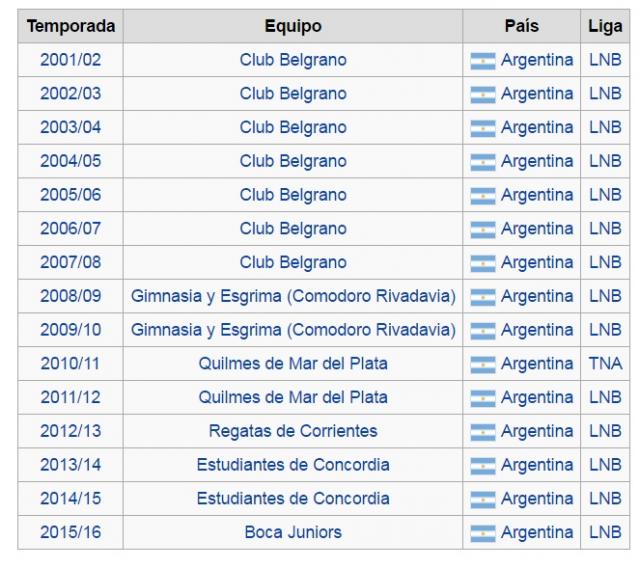Click the Argentina flag in the 2004/05 row
640x568 pixels.
click(483, 161)
